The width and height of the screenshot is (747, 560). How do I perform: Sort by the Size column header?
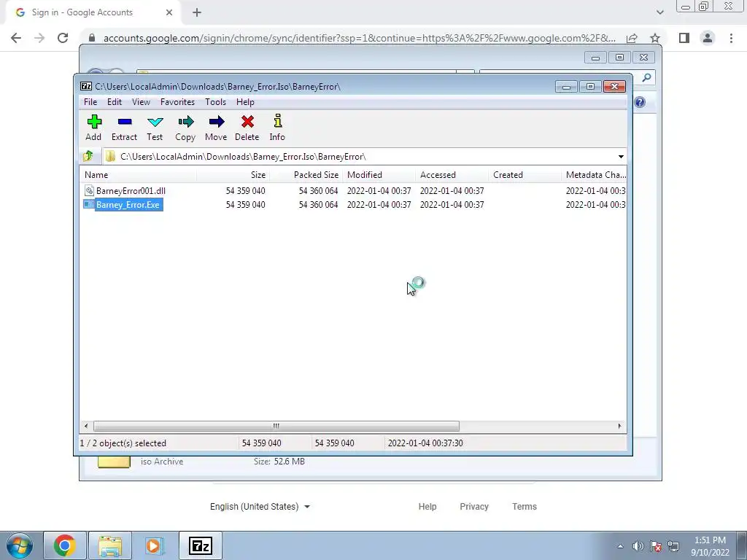233,175
